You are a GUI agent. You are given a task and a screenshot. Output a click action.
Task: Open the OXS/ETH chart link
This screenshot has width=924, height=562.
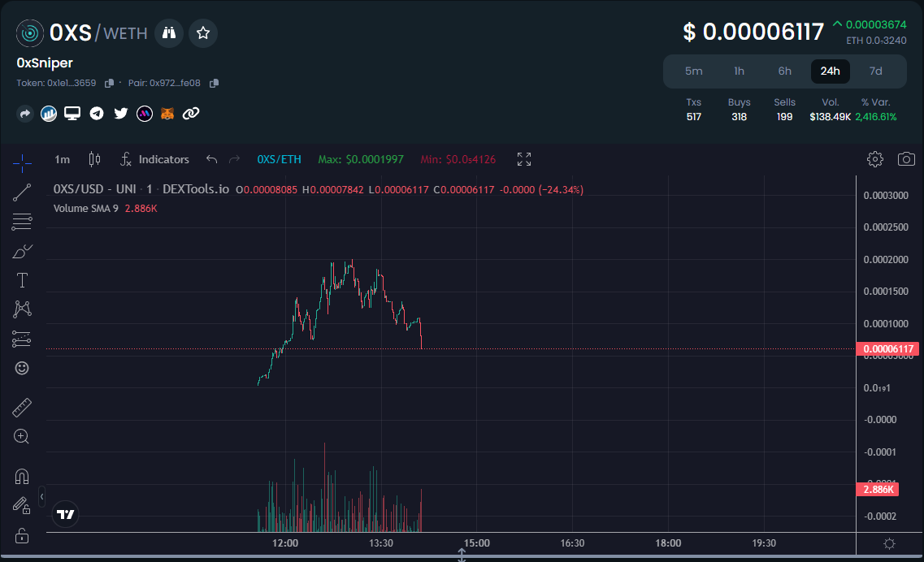pyautogui.click(x=279, y=159)
